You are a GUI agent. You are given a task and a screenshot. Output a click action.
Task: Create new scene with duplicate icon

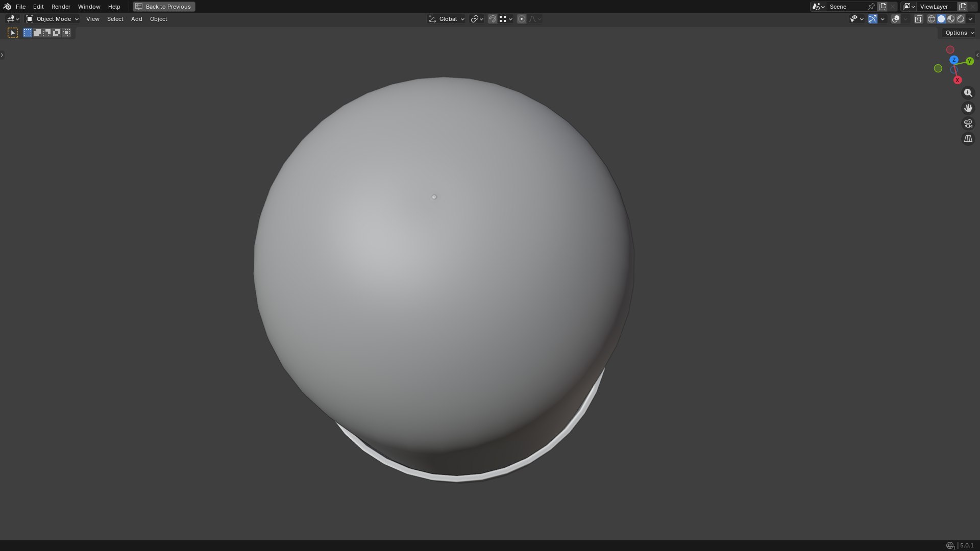(883, 7)
